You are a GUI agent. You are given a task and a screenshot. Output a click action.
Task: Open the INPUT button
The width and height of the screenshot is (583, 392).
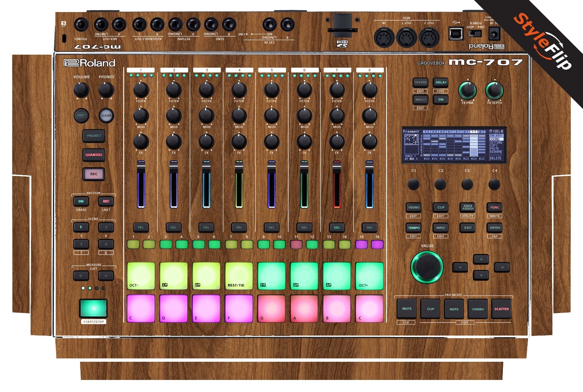point(441,228)
